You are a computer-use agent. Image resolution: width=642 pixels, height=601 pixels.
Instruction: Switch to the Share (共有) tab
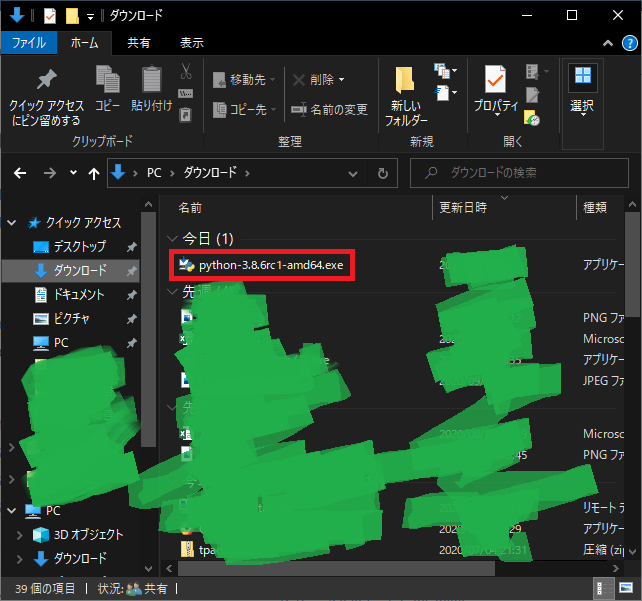tap(138, 43)
